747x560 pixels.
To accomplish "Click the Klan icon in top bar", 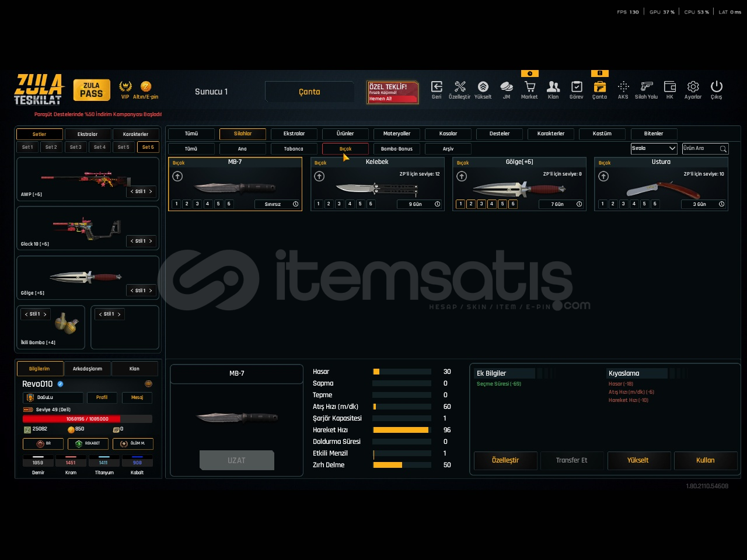I will tap(553, 87).
